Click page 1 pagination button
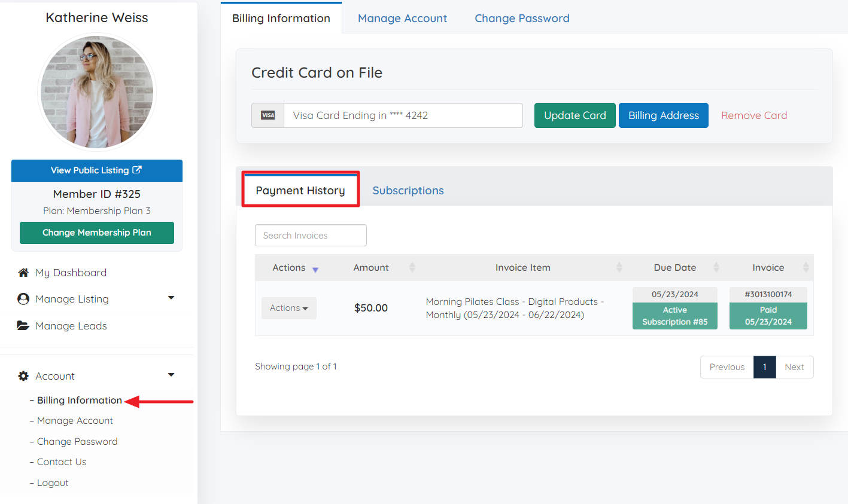The width and height of the screenshot is (848, 504). point(765,367)
